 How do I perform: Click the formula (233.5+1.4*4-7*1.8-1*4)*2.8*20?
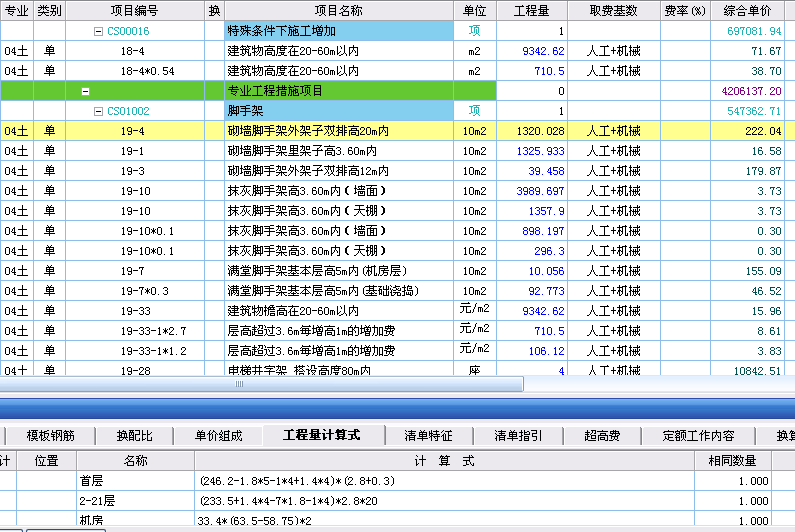click(288, 501)
